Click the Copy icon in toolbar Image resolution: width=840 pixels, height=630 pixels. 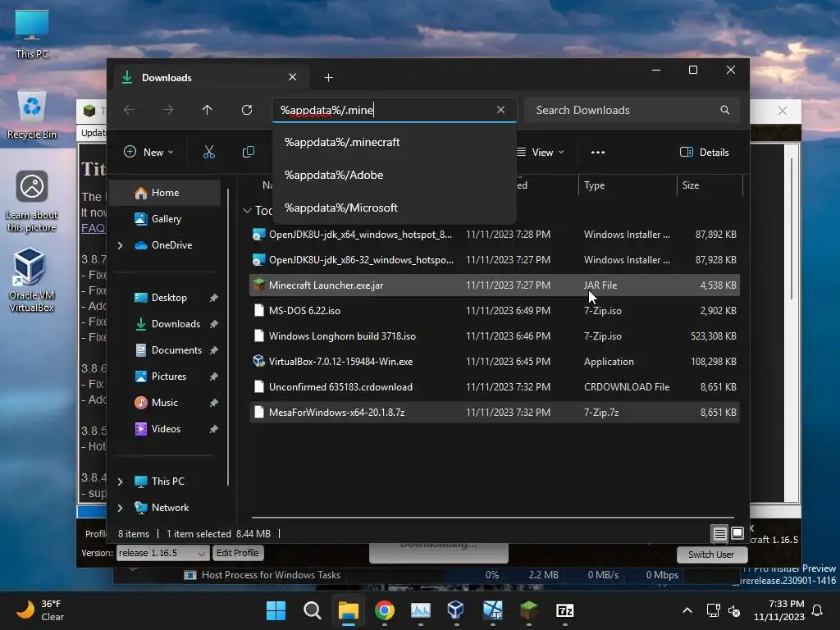(x=248, y=152)
